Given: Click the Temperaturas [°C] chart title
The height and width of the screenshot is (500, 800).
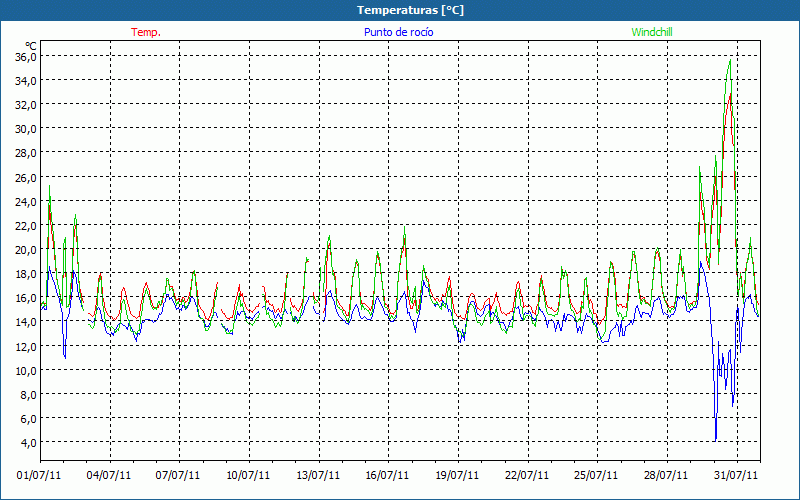Looking at the screenshot, I should coord(410,10).
